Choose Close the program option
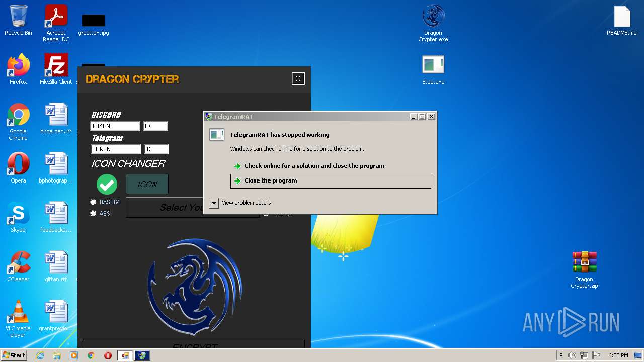Image resolution: width=644 pixels, height=362 pixels. click(x=331, y=181)
